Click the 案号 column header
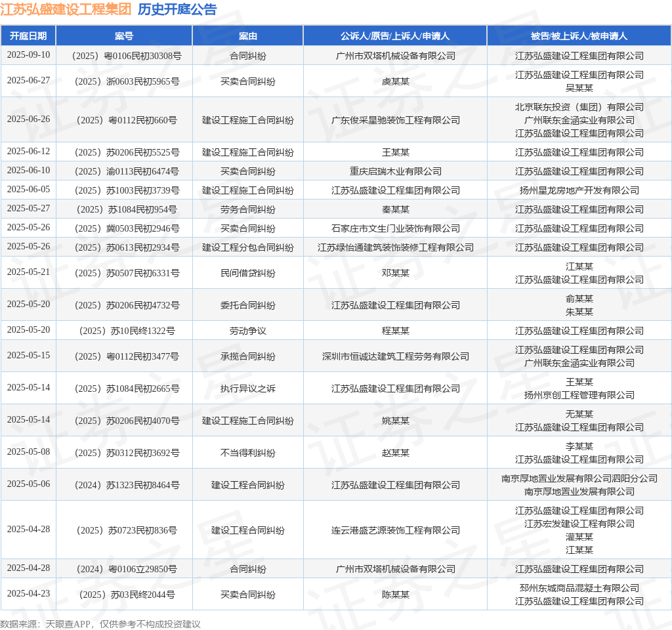The width and height of the screenshot is (672, 630). [124, 36]
